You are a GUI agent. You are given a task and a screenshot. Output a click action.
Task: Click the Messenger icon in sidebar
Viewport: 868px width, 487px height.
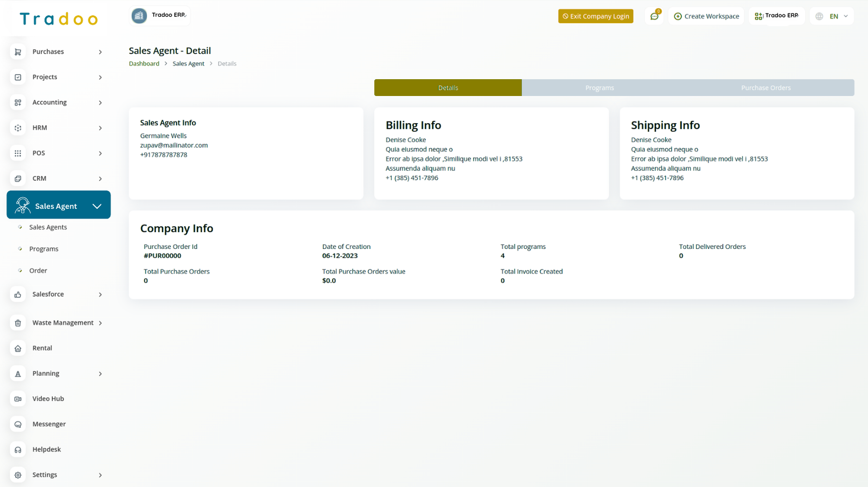pos(18,425)
